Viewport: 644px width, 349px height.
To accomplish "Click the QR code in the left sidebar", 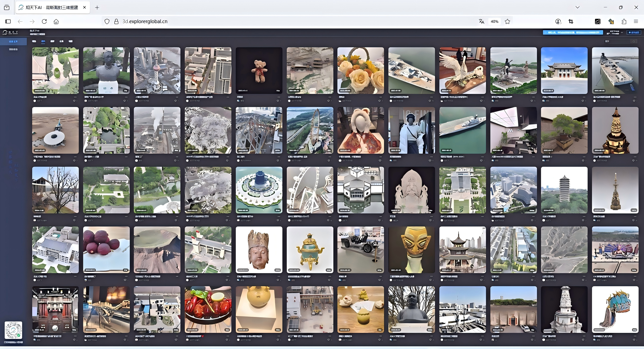I will pyautogui.click(x=13, y=330).
